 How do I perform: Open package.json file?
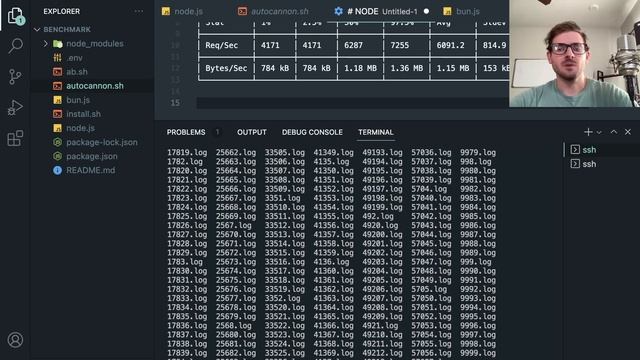pyautogui.click(x=92, y=156)
